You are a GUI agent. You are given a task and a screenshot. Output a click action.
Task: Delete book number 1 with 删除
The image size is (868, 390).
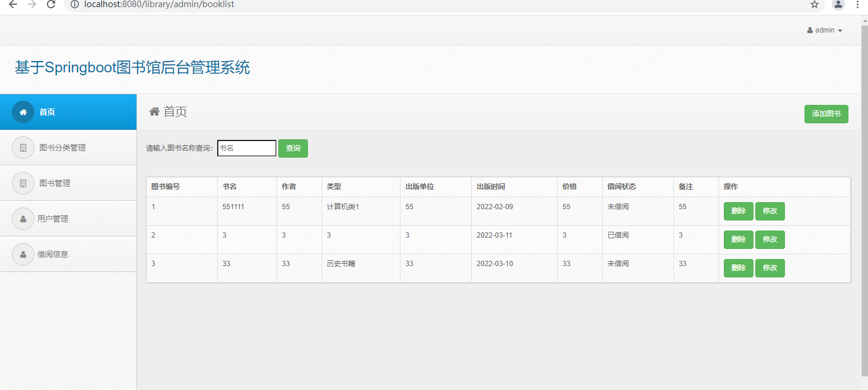738,211
